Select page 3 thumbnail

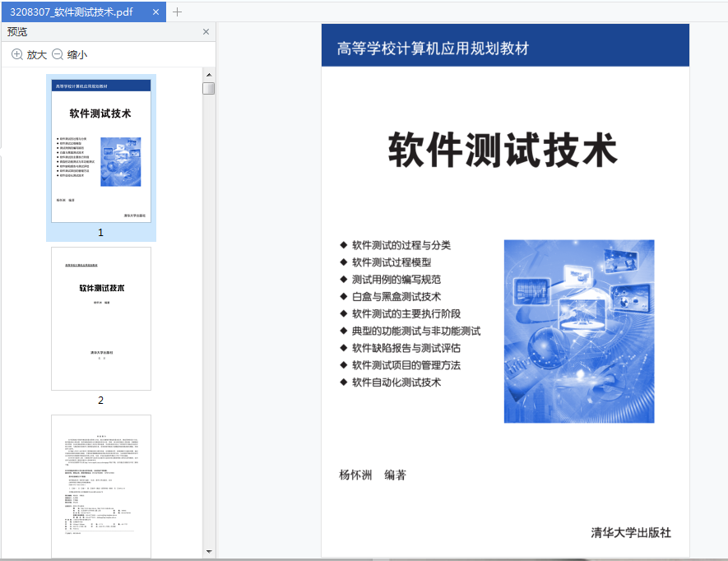(101, 486)
